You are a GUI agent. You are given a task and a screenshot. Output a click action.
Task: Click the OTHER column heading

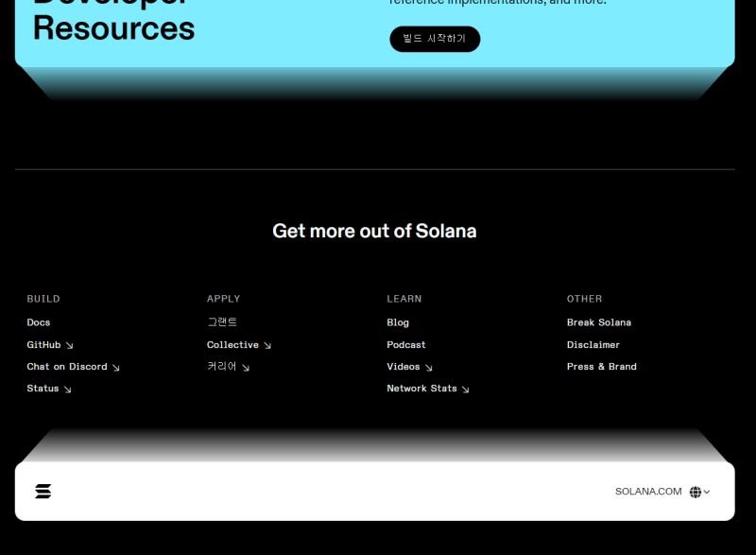click(584, 299)
